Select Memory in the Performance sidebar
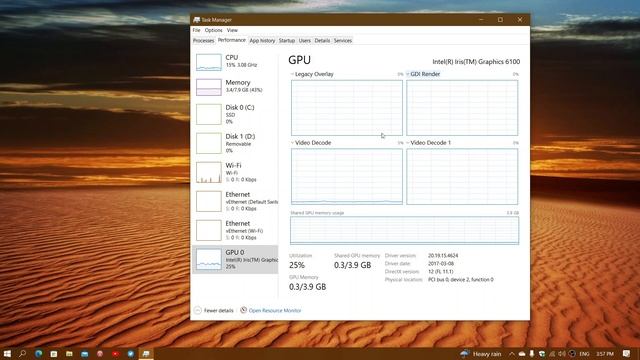640x360 pixels. pyautogui.click(x=235, y=87)
